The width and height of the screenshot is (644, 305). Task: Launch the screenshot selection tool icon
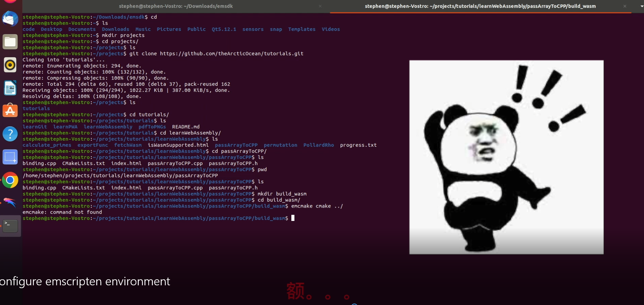10,157
